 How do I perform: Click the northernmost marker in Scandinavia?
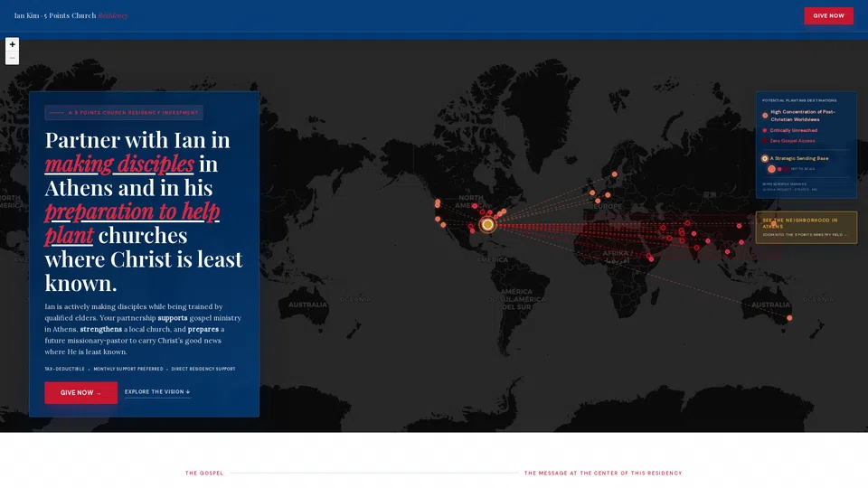point(615,174)
